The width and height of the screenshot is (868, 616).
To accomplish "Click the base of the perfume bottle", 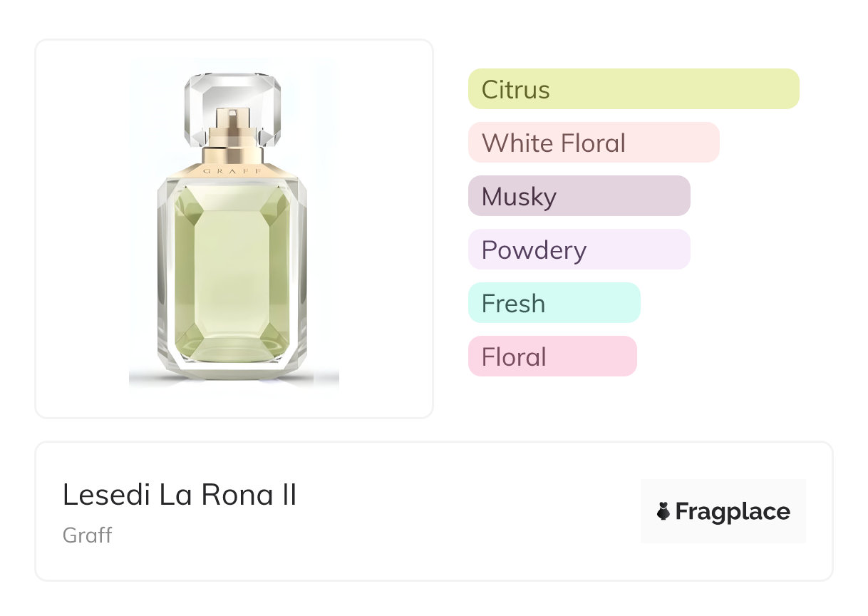I will pos(232,364).
